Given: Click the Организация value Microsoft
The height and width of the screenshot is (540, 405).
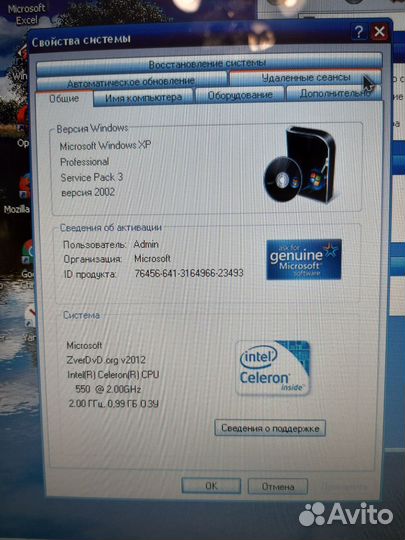Looking at the screenshot, I should pyautogui.click(x=152, y=258).
